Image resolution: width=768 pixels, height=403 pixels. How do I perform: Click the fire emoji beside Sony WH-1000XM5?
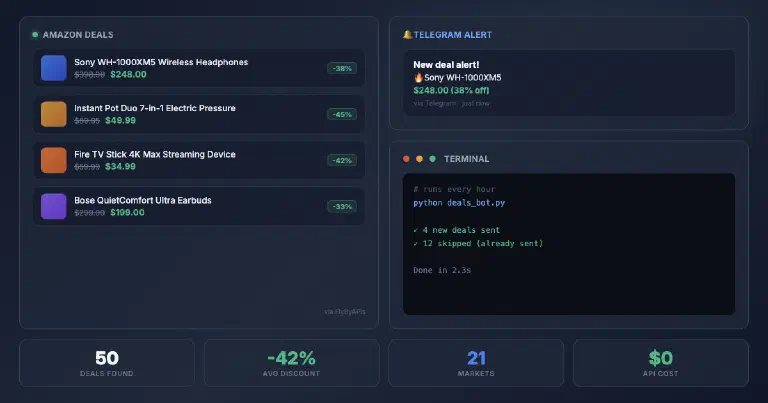(418, 77)
